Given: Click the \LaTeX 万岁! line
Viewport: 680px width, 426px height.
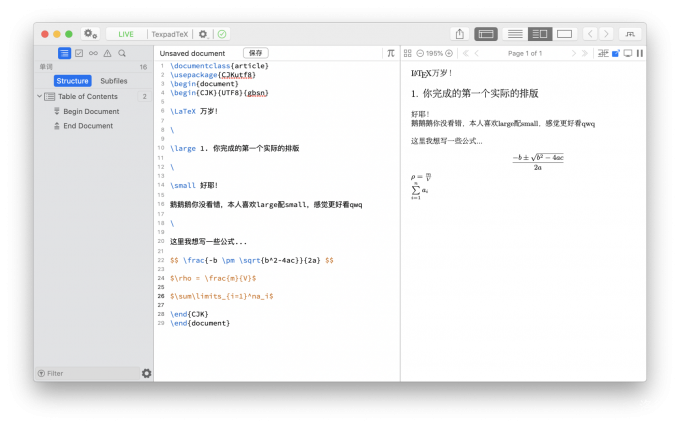Looking at the screenshot, I should click(x=194, y=111).
